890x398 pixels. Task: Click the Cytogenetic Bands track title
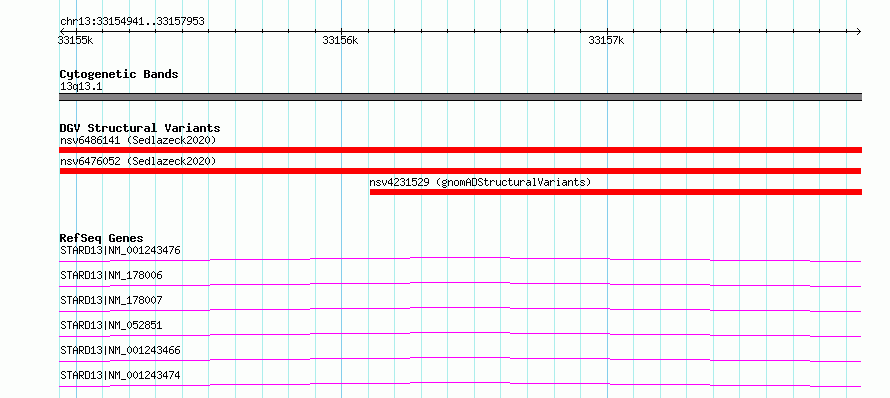coord(119,74)
